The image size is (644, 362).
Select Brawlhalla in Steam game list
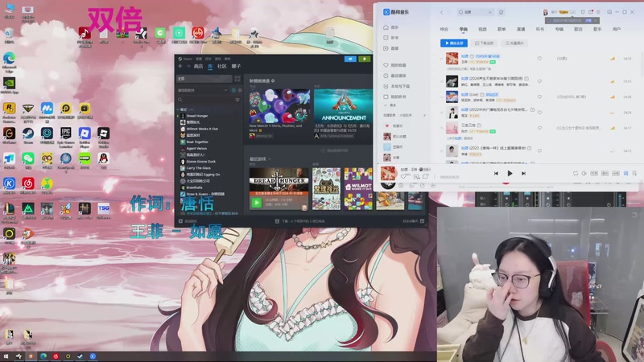tap(196, 187)
